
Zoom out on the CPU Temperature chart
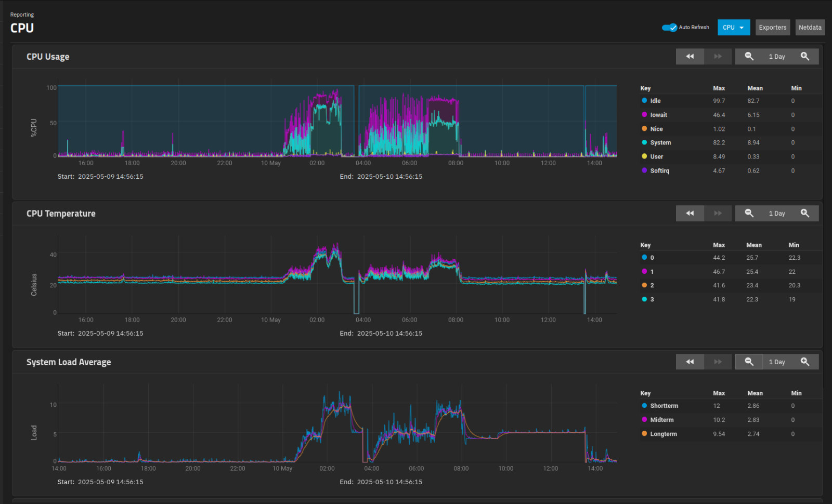(749, 214)
